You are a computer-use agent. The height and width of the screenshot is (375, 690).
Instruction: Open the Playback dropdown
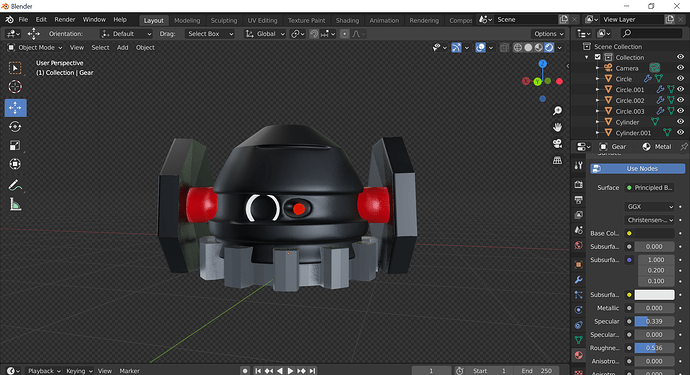click(44, 371)
